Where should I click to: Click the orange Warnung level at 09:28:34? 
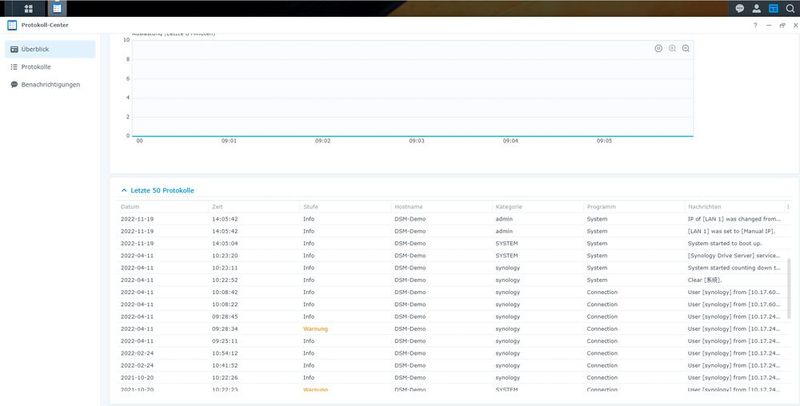point(315,329)
